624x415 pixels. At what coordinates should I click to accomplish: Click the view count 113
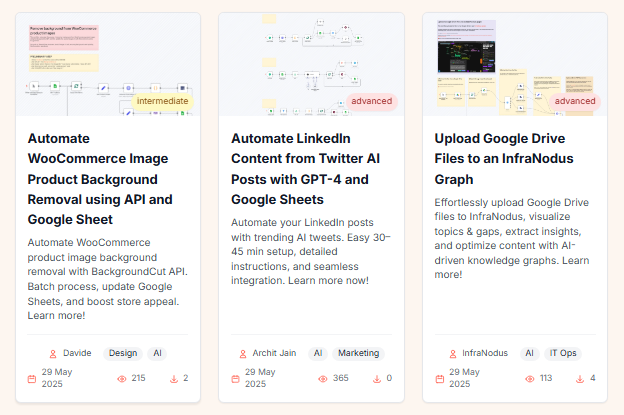point(546,378)
